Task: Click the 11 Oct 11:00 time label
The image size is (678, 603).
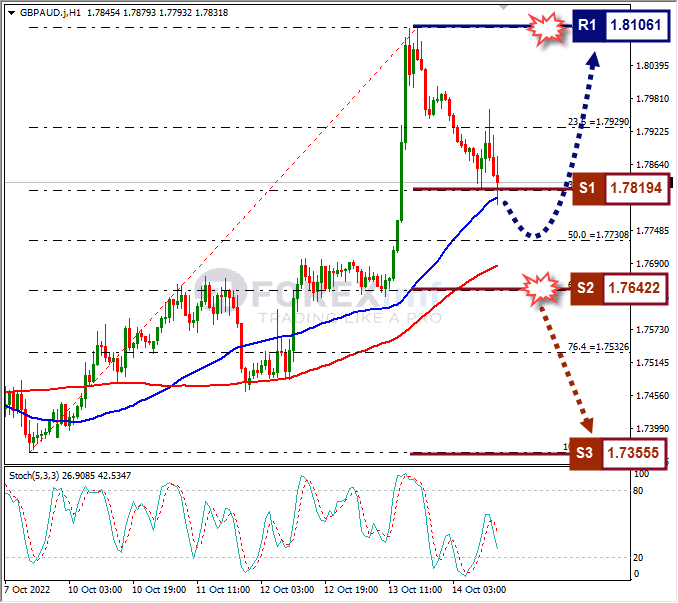Action: coord(223,590)
